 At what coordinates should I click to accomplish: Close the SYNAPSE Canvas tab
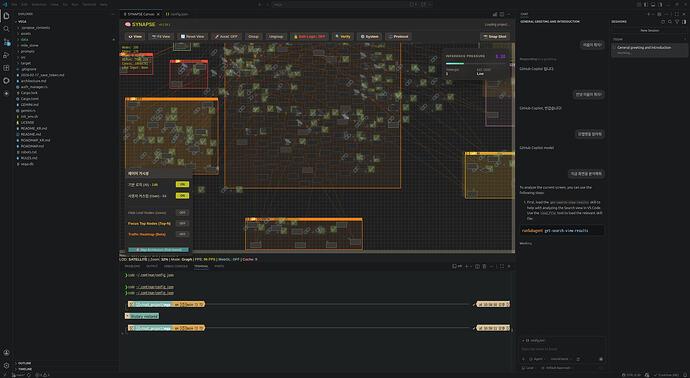(158, 14)
